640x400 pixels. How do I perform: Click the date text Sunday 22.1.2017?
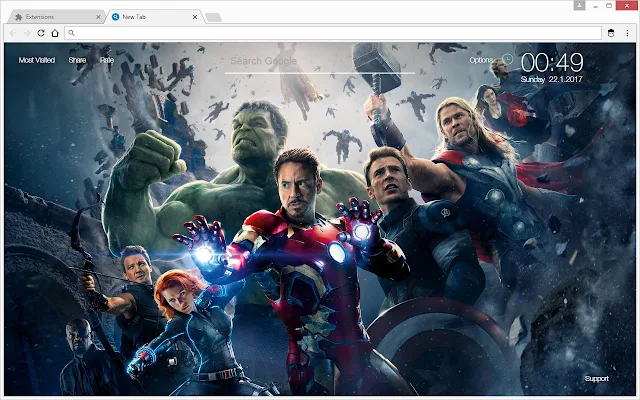coord(551,79)
